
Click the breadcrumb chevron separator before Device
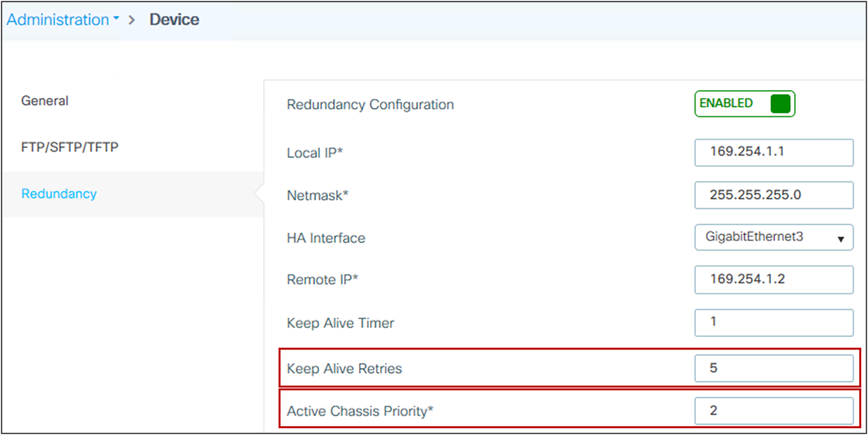coord(131,20)
